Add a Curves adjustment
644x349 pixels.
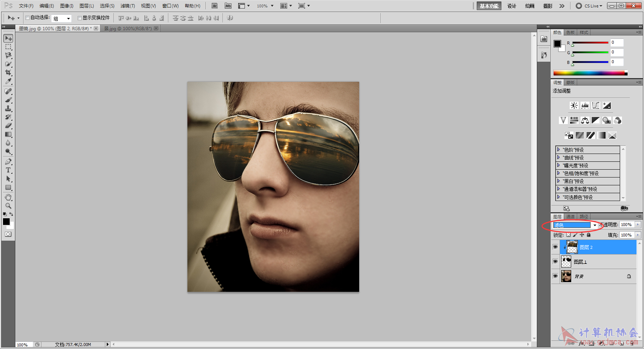596,105
